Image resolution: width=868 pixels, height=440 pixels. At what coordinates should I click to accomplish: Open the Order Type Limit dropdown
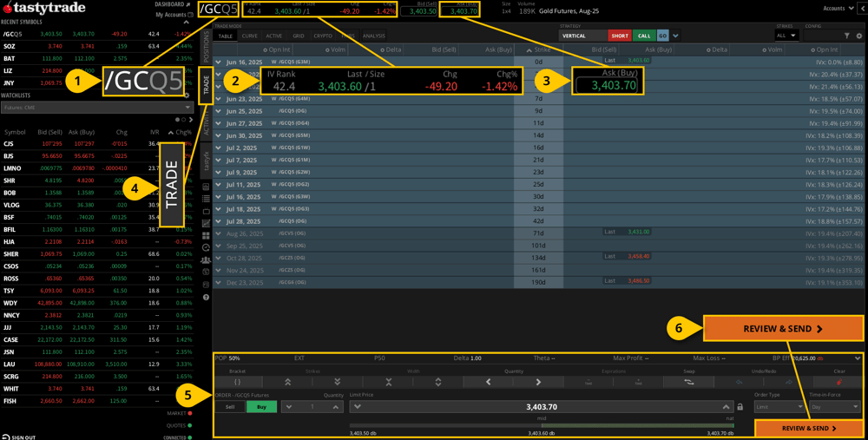779,407
